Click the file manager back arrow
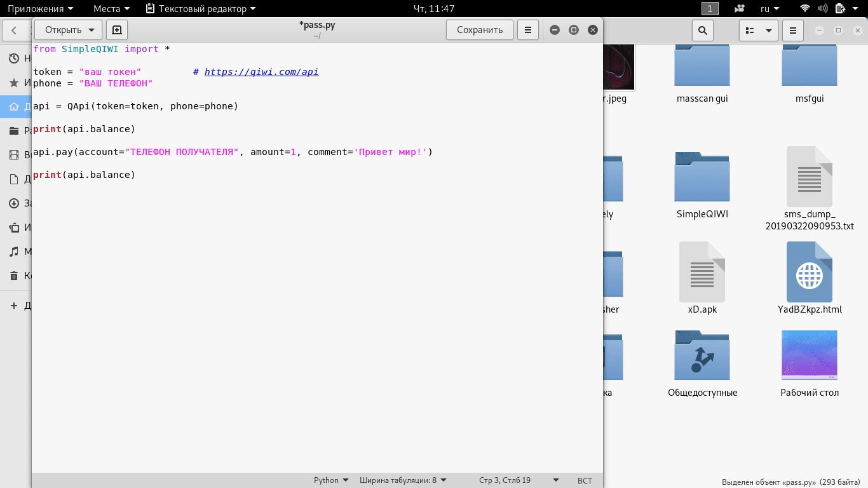Viewport: 868px width, 488px height. 14,30
